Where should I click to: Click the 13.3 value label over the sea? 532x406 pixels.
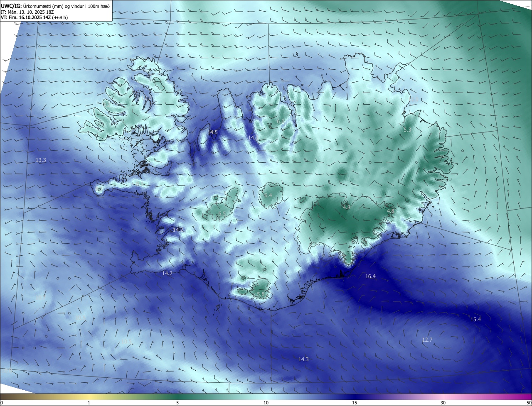click(x=41, y=160)
